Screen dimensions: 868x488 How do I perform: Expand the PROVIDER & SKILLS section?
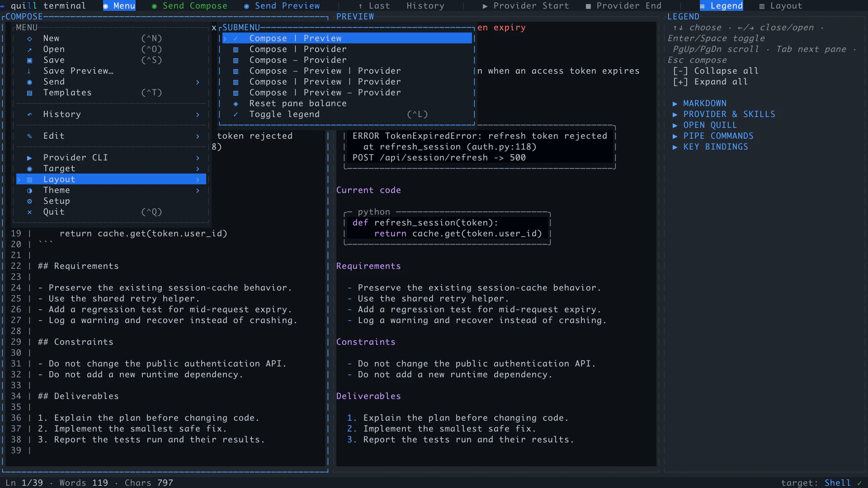(724, 114)
